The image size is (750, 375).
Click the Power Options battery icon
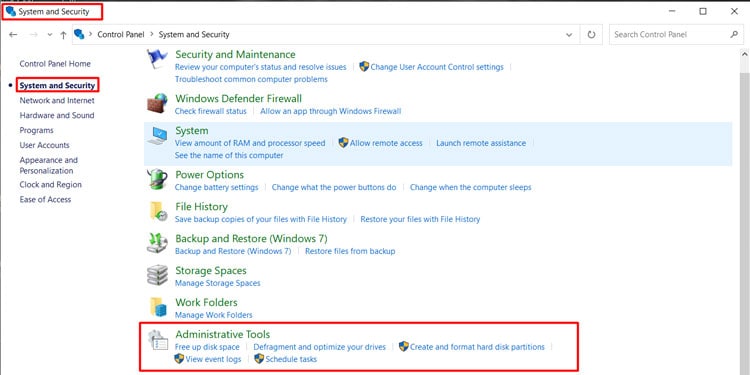click(x=157, y=179)
